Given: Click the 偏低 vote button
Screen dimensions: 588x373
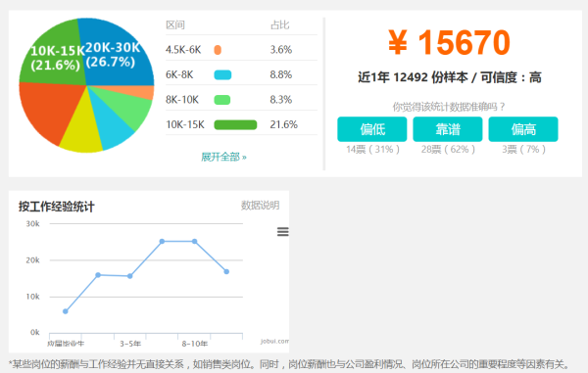Looking at the screenshot, I should pyautogui.click(x=372, y=129).
